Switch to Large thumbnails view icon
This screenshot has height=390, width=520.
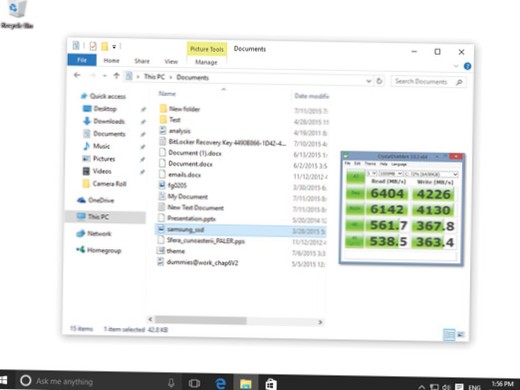461,334
